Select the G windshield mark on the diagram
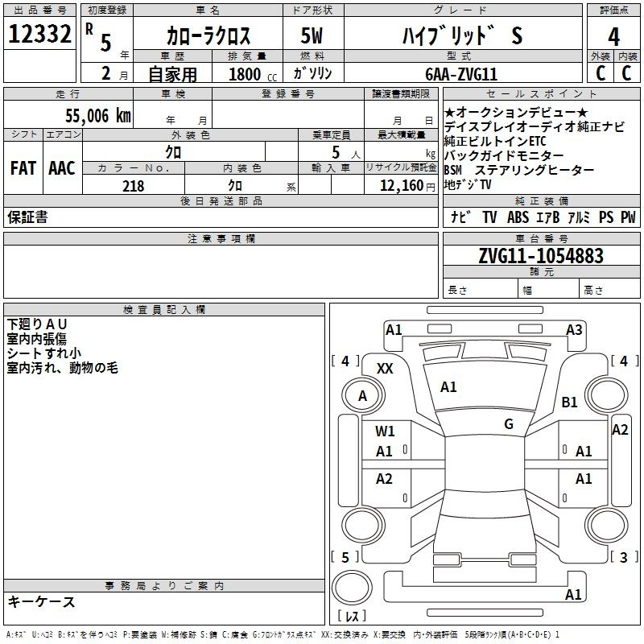Screen dimensions: 644x644 coord(508,424)
